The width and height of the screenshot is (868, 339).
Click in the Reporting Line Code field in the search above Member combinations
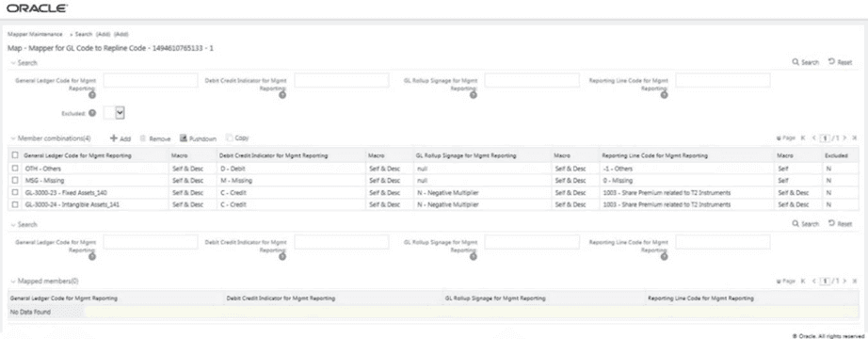click(723, 81)
